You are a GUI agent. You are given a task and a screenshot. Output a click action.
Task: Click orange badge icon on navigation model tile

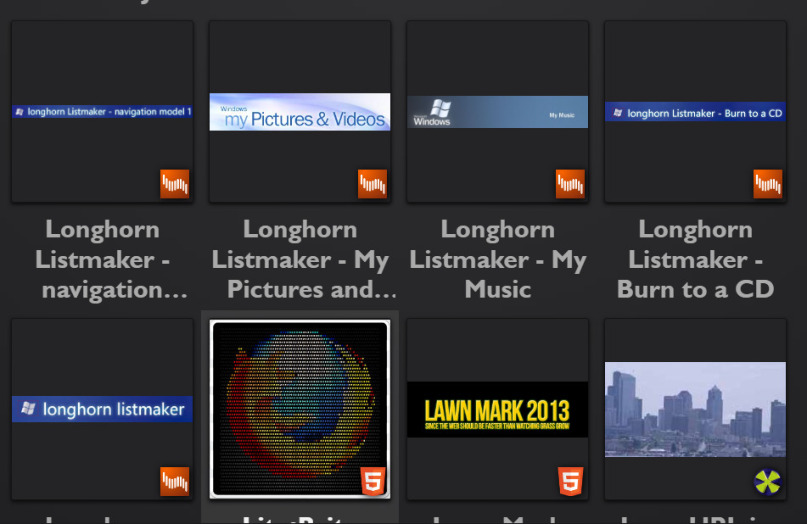tap(174, 184)
